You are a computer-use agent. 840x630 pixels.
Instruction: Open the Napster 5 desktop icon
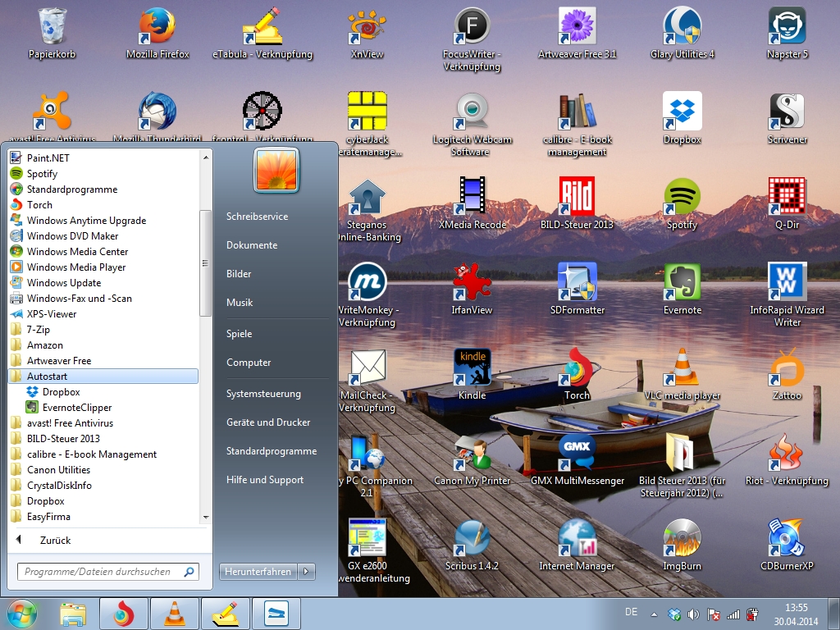pos(787,33)
